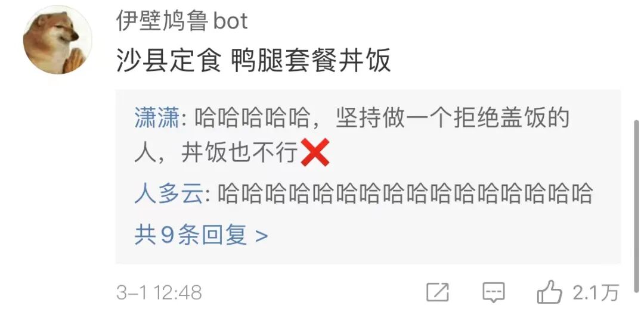Open the commenter 潇潇's profile link
This screenshot has height=318, width=644.
click(156, 118)
